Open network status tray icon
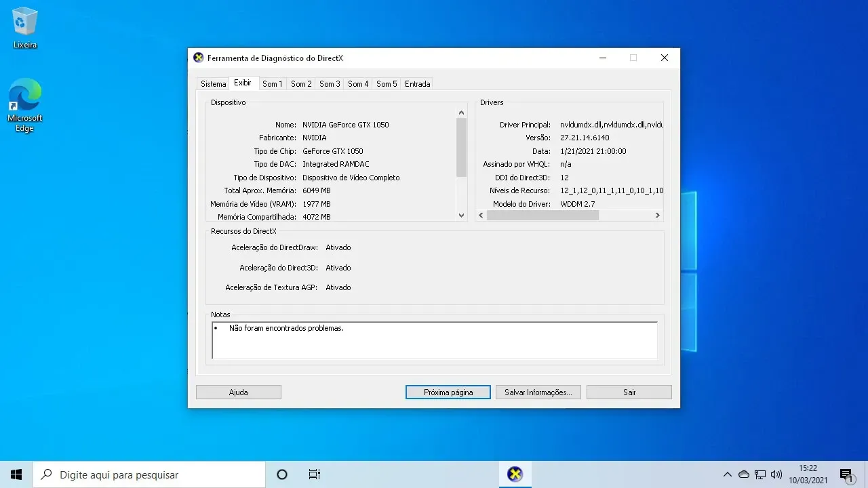The height and width of the screenshot is (488, 868). (760, 474)
